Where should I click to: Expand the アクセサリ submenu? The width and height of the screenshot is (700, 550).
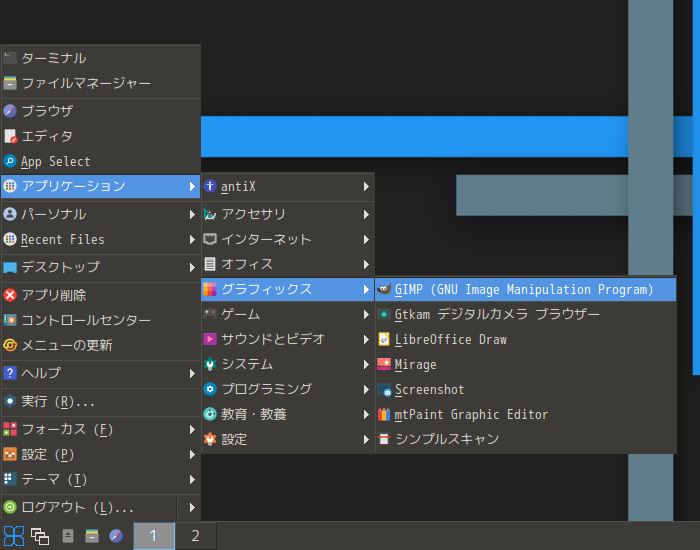point(288,214)
